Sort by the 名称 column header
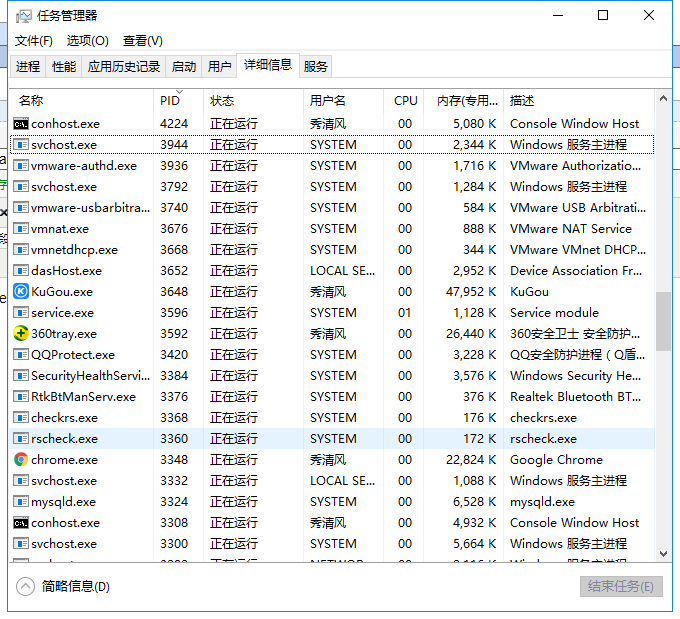The width and height of the screenshot is (680, 619). tap(81, 101)
